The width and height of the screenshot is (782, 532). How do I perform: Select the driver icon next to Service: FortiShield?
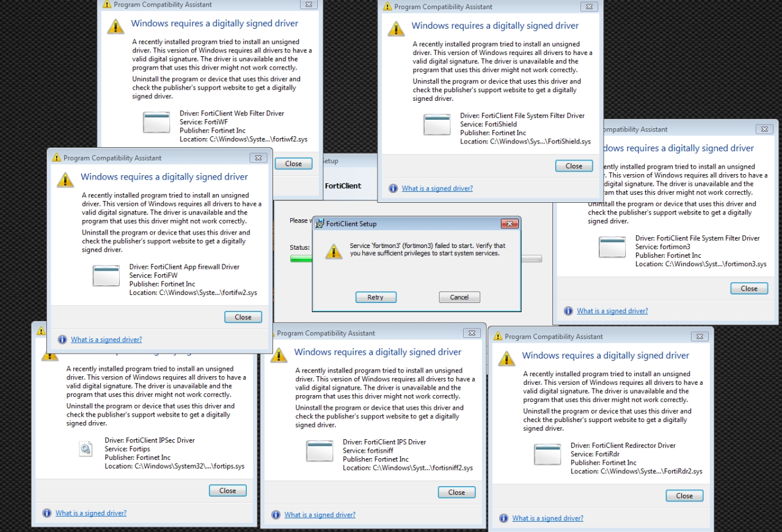[x=437, y=125]
